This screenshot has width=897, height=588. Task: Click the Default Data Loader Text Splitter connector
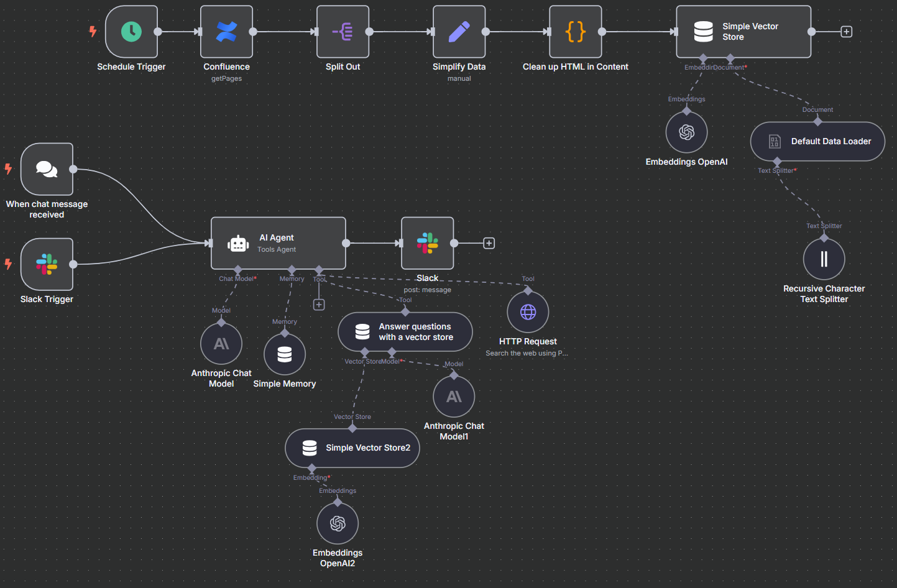point(777,162)
